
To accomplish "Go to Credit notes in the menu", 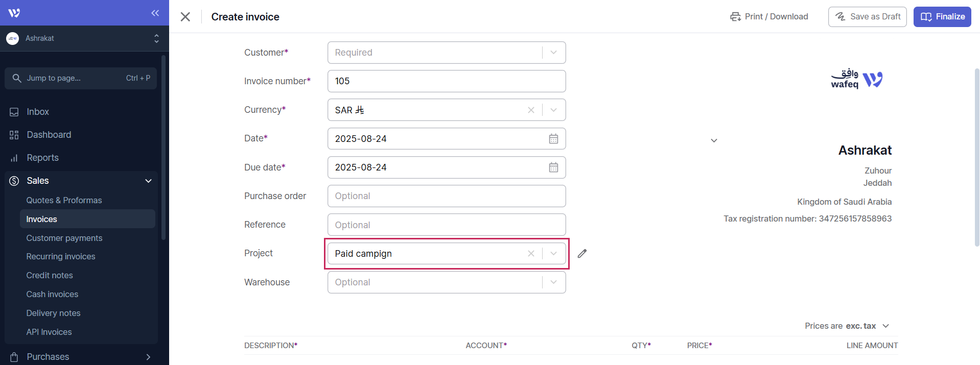I will click(x=49, y=275).
